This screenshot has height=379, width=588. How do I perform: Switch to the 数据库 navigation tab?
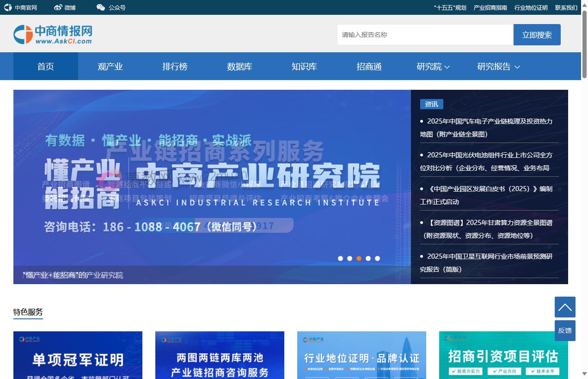[239, 66]
